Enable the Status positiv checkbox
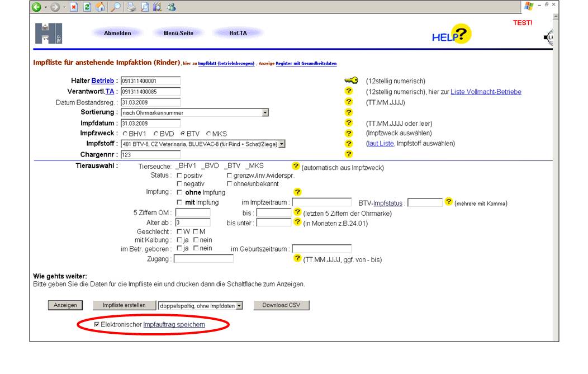Viewport: 588px width, 374px height. click(179, 176)
